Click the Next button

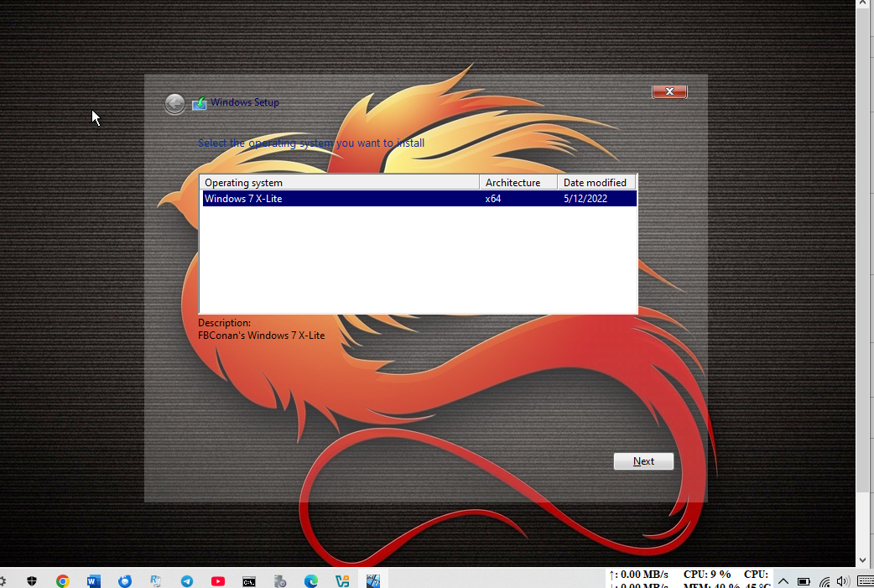(x=643, y=461)
